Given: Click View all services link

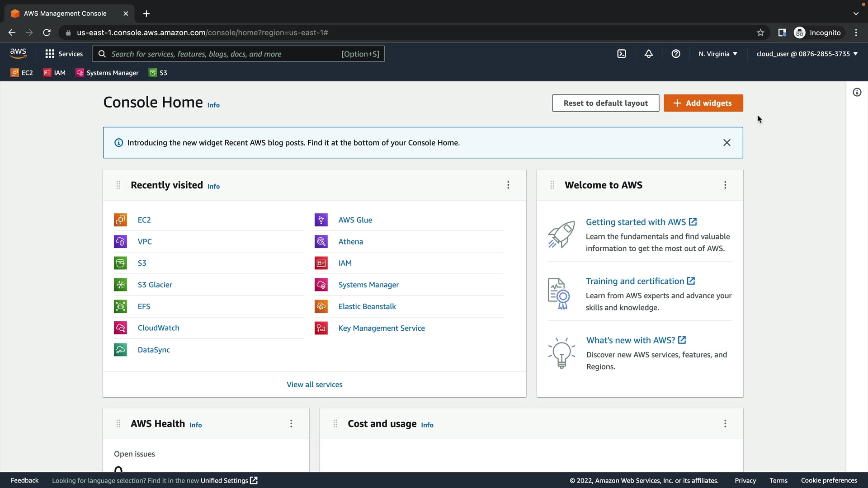Looking at the screenshot, I should [314, 385].
